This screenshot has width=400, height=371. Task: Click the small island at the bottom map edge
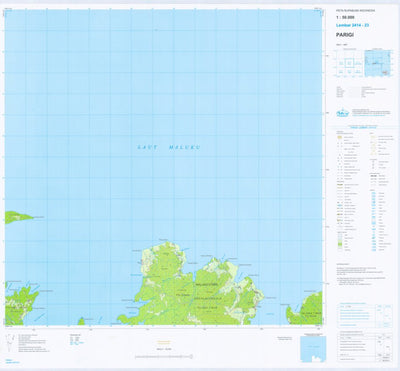click(x=81, y=321)
